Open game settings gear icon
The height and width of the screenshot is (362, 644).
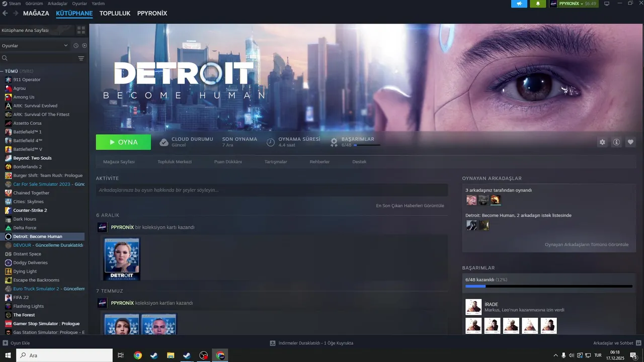pyautogui.click(x=602, y=142)
